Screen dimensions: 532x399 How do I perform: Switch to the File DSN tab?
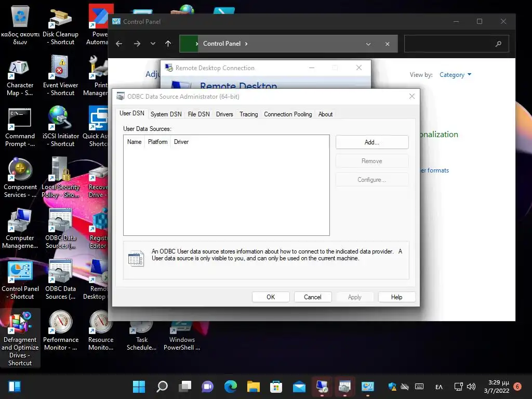[x=199, y=114]
